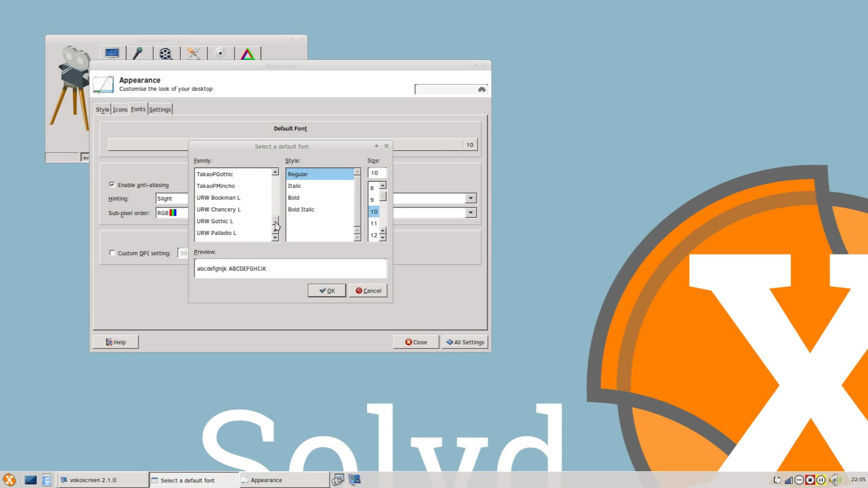
Task: Click the network signal tray icon
Action: point(788,480)
